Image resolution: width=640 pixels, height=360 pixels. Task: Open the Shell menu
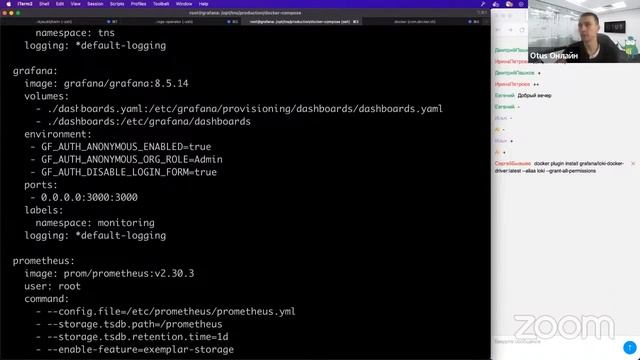[x=44, y=4]
